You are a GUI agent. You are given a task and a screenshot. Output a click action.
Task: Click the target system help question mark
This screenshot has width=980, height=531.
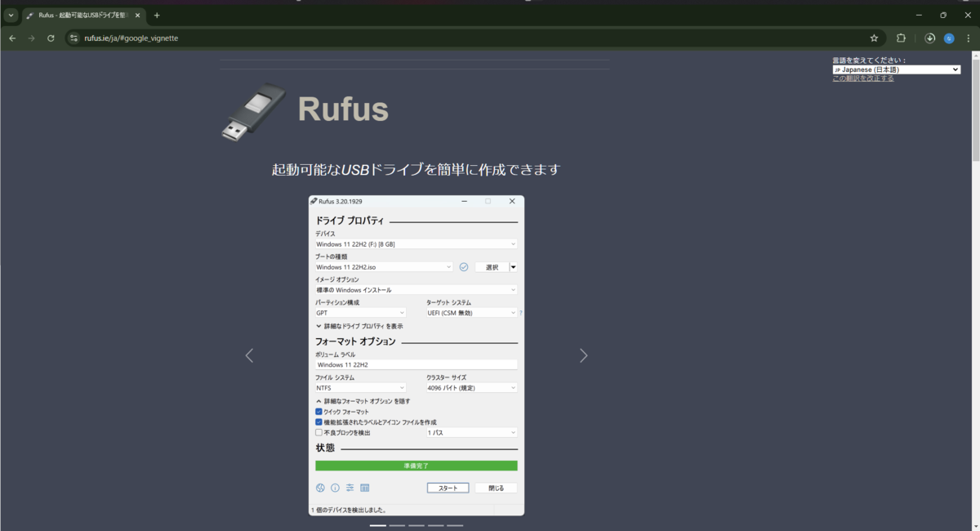pyautogui.click(x=520, y=313)
